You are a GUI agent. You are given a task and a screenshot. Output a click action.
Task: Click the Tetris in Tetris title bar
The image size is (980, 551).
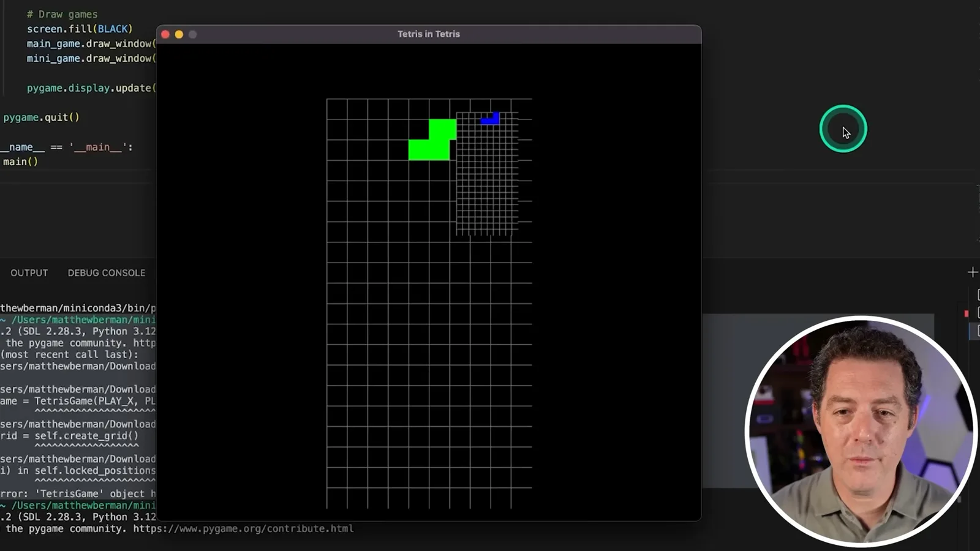pos(429,34)
